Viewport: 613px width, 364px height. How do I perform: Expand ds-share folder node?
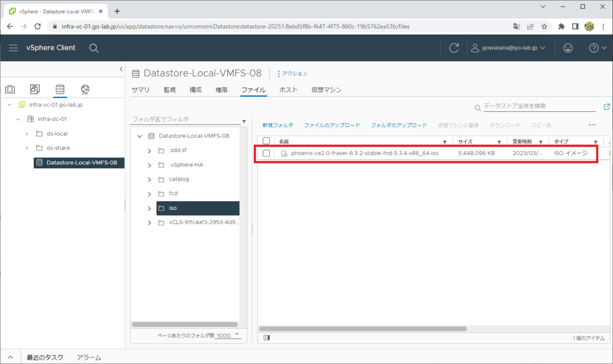coord(27,148)
